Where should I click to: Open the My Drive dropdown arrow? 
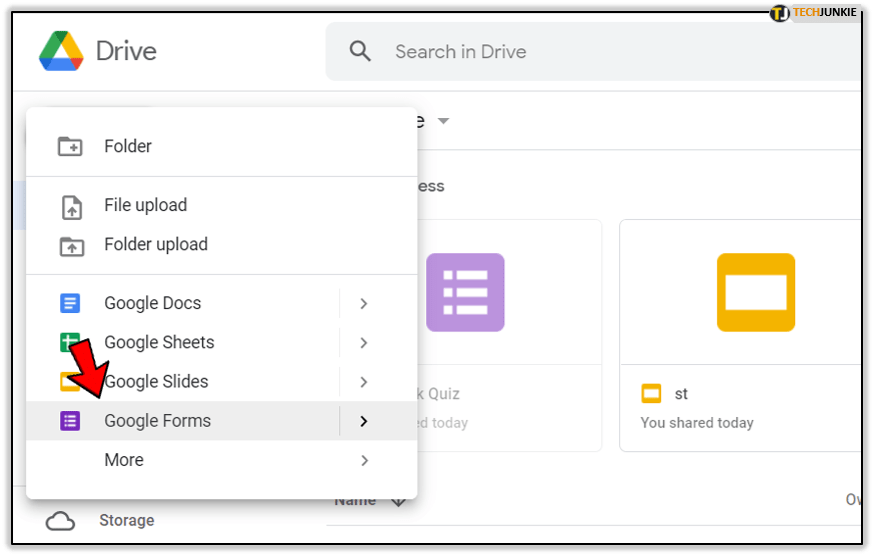click(443, 121)
